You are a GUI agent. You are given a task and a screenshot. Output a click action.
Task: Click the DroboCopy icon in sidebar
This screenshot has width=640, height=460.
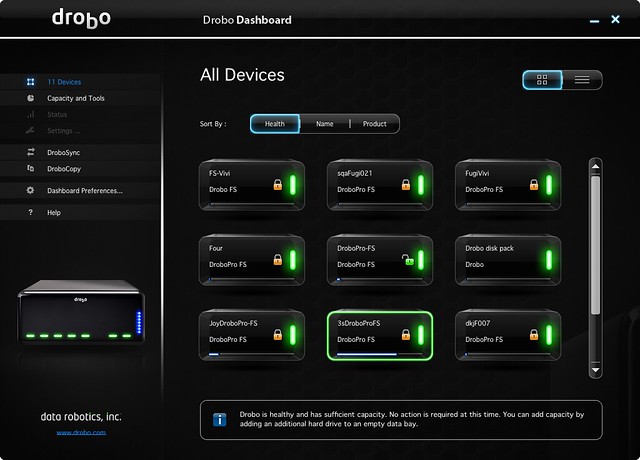(31, 168)
